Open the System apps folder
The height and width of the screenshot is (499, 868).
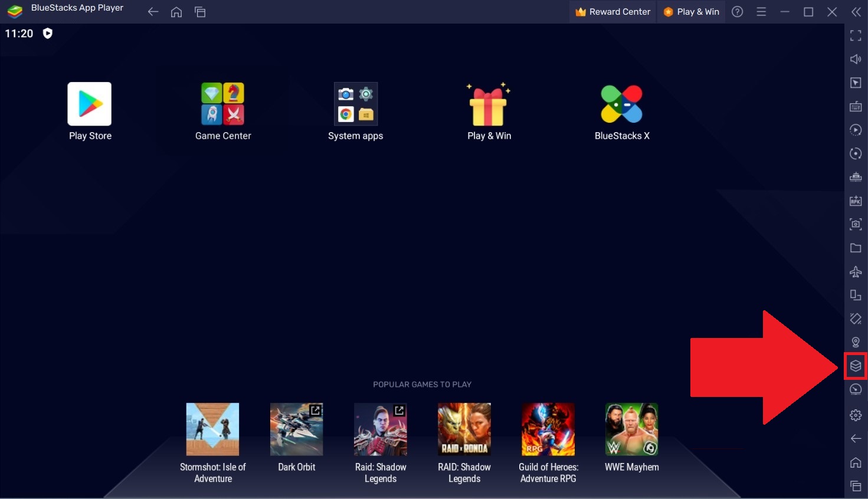click(x=355, y=111)
